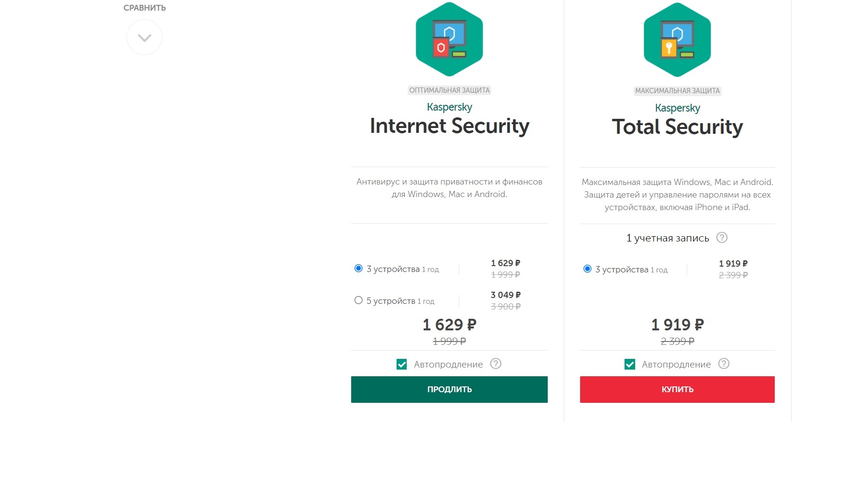Screen dimensions: 868x483
Task: Select 3 devices option for Total Security
Action: click(587, 269)
